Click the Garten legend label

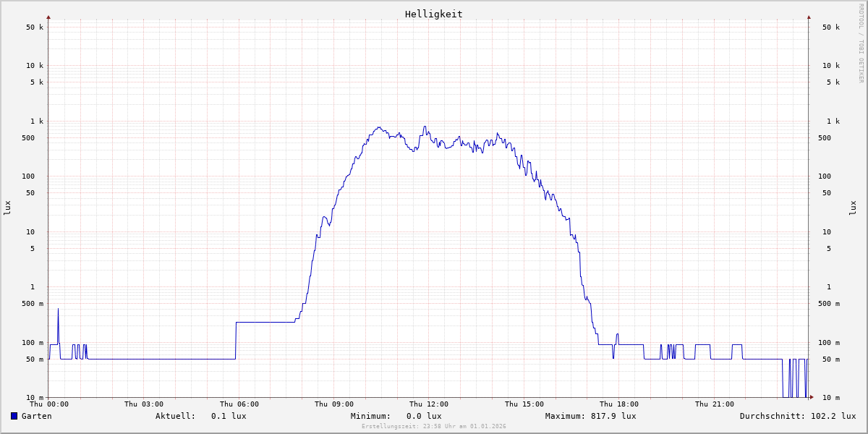tap(36, 416)
